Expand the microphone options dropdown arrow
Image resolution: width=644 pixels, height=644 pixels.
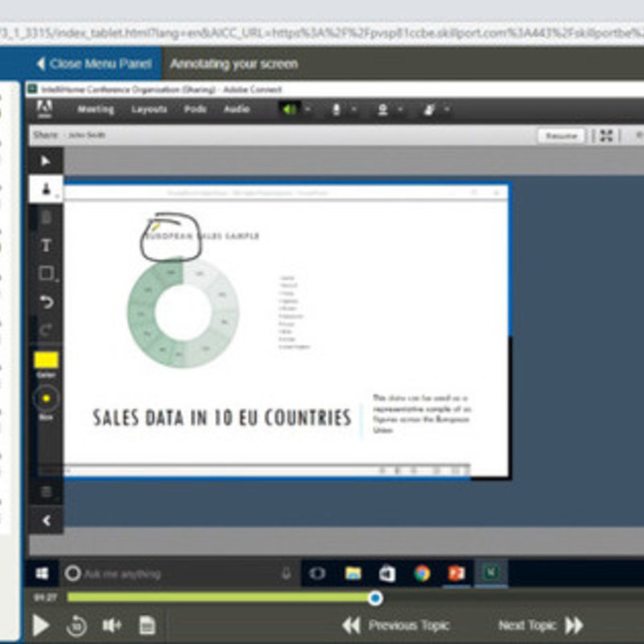354,109
